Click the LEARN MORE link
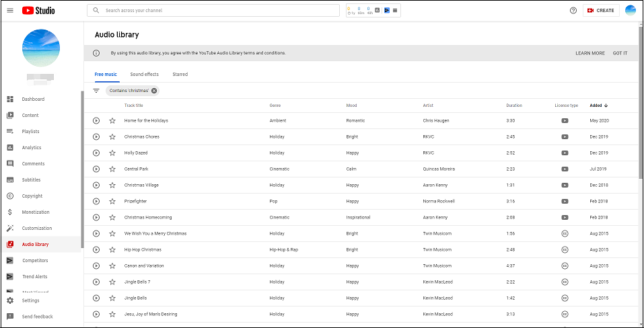Viewport: 644px width, 328px height. click(589, 53)
